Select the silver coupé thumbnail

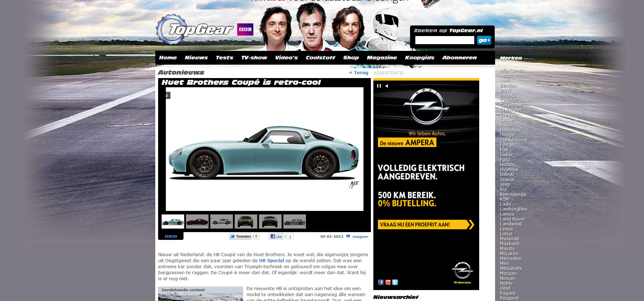pyautogui.click(x=295, y=222)
